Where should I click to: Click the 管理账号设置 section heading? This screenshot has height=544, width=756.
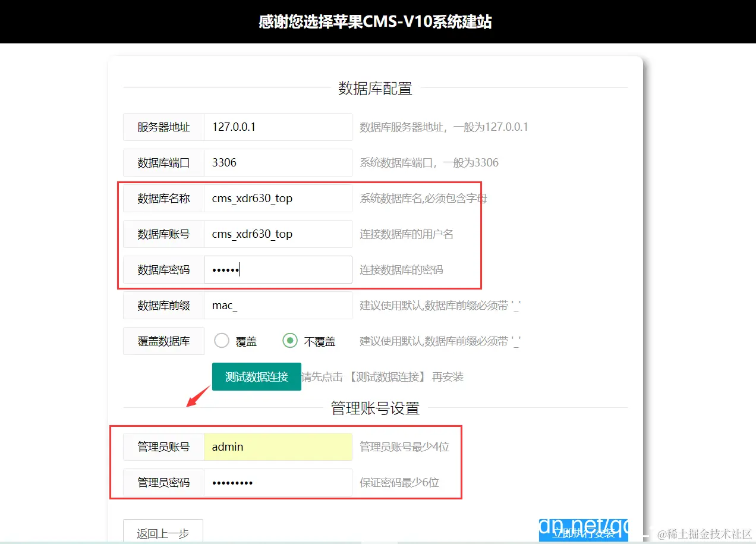coord(375,408)
